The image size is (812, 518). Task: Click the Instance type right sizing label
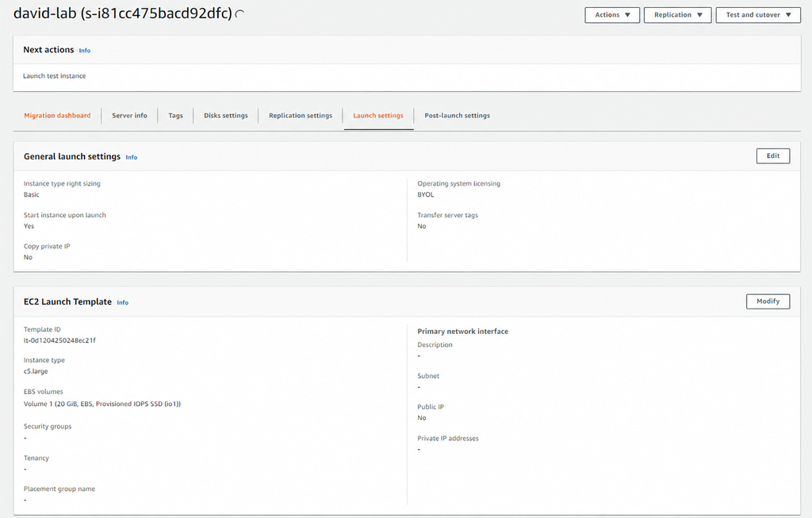pyautogui.click(x=62, y=184)
